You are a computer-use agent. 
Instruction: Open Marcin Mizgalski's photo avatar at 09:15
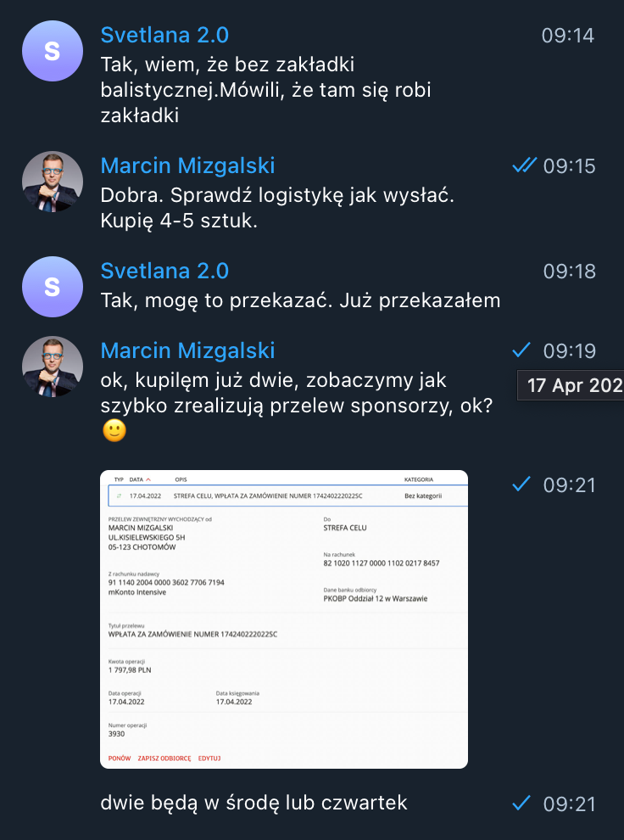click(x=53, y=182)
